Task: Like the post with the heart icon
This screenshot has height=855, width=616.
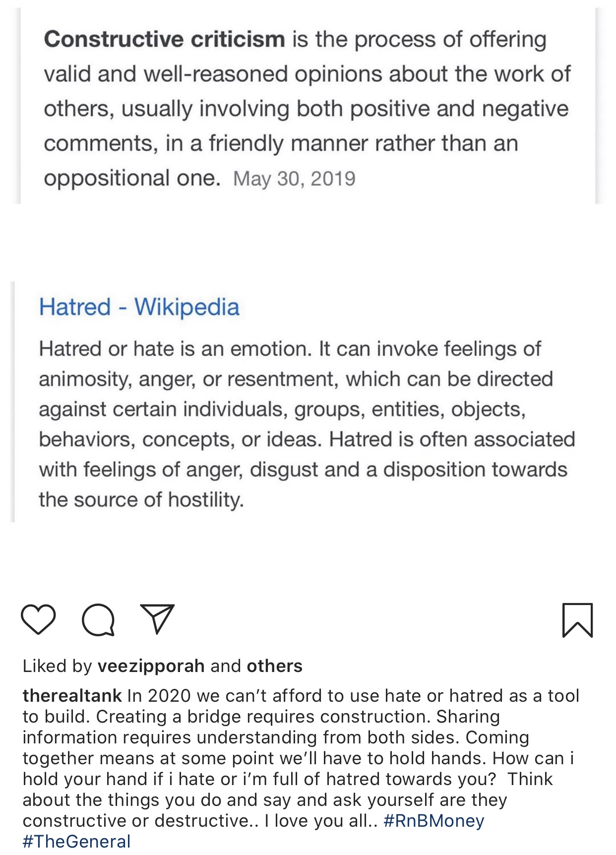Action: point(38,619)
